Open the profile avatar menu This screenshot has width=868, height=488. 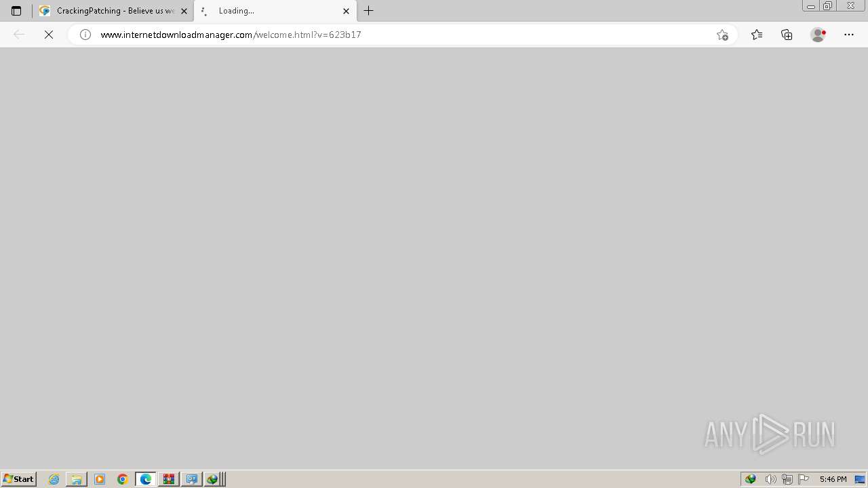point(818,35)
